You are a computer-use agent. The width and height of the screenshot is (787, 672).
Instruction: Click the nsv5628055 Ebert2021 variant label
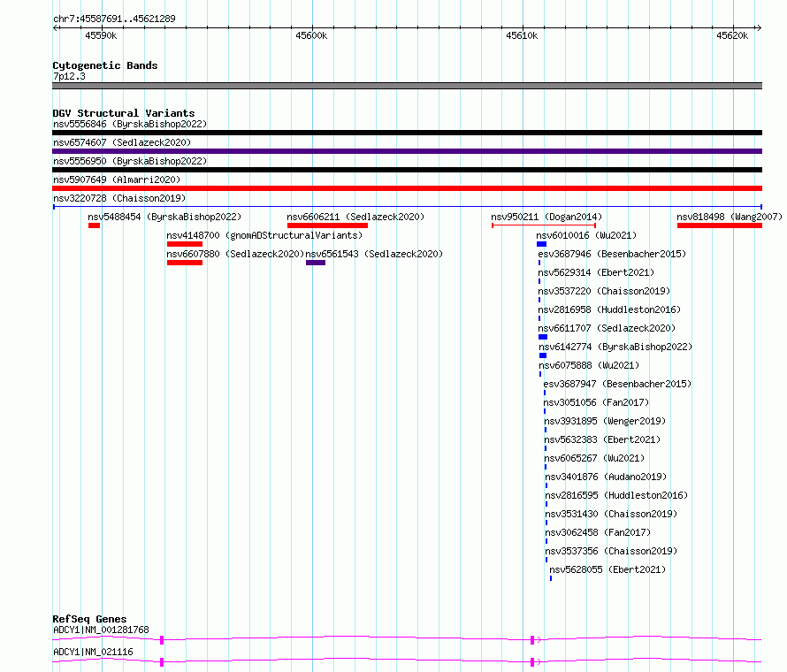pyautogui.click(x=607, y=569)
